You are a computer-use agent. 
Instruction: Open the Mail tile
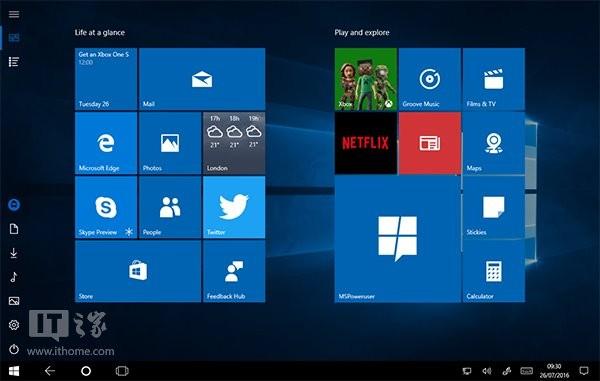pyautogui.click(x=202, y=79)
